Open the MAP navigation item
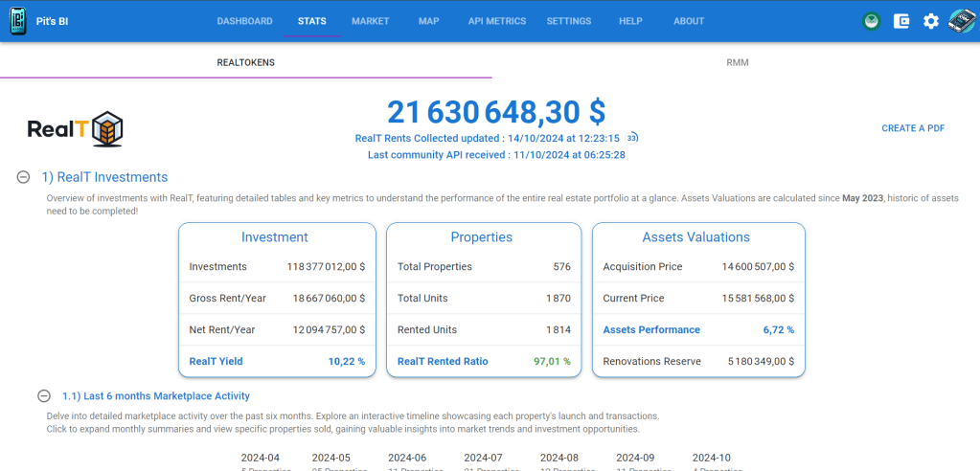 point(428,21)
